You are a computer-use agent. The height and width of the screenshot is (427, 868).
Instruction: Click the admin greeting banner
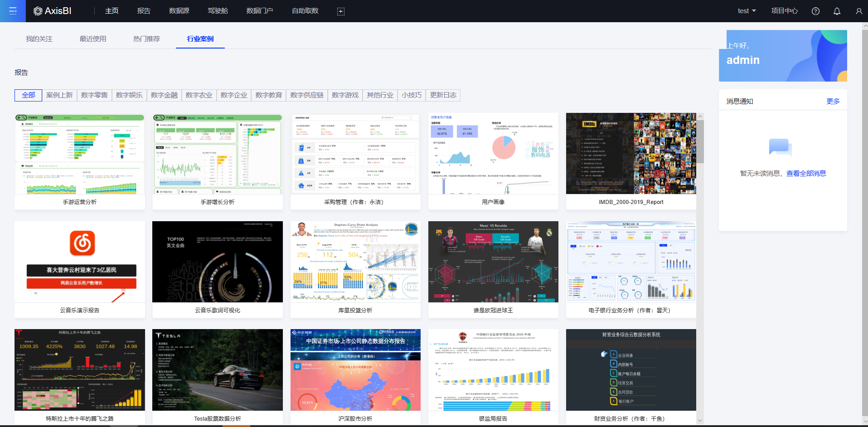[783, 56]
